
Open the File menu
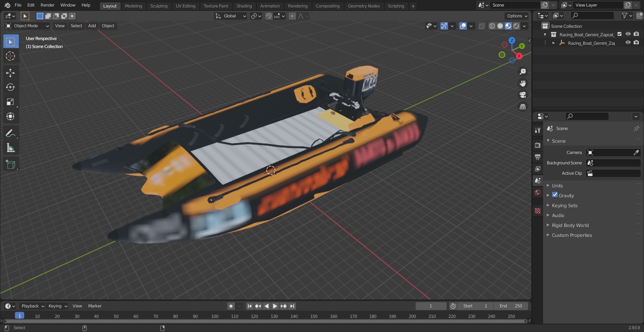(x=18, y=5)
